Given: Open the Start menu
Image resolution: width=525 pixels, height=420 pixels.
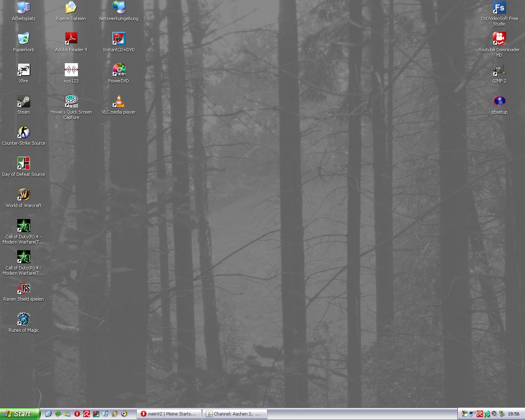Looking at the screenshot, I should pyautogui.click(x=20, y=414).
